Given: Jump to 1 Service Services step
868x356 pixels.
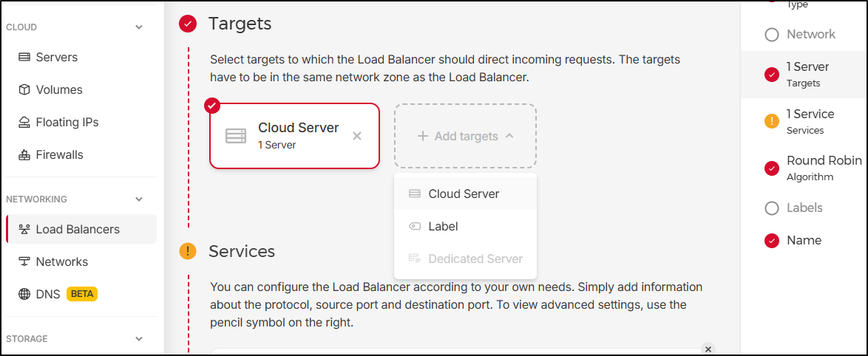Looking at the screenshot, I should click(x=810, y=121).
